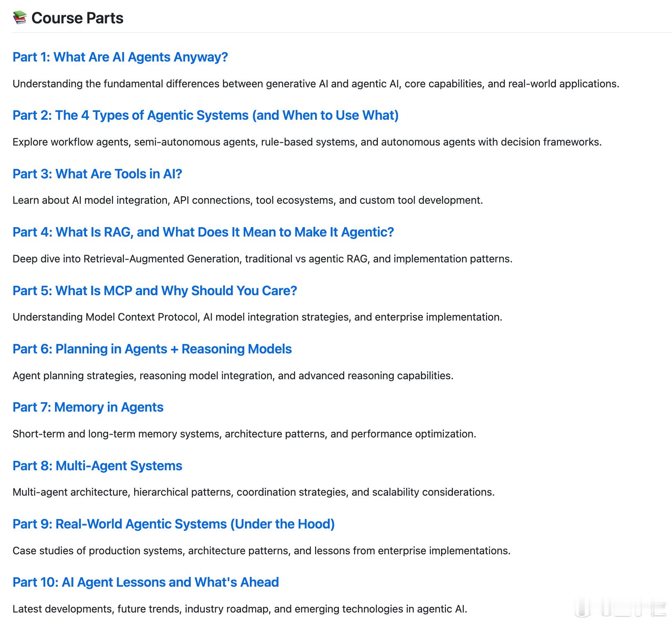Click the books emoji beside Course Parts
Screen dimensions: 672x624
pyautogui.click(x=20, y=18)
